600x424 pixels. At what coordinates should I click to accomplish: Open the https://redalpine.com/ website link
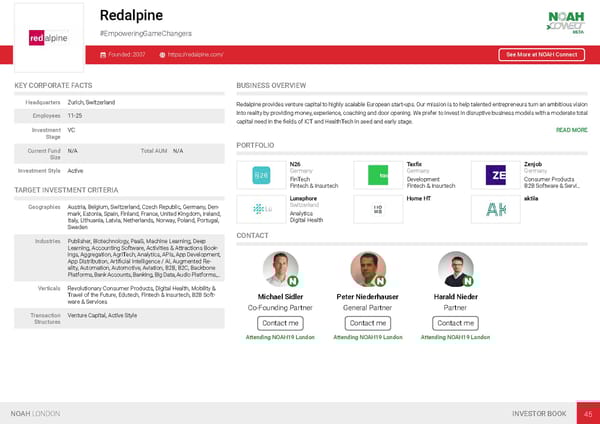(x=196, y=54)
